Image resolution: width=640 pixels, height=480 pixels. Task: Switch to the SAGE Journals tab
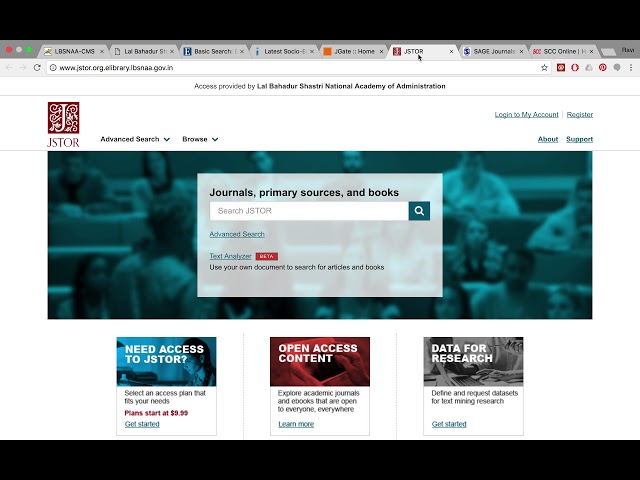[x=494, y=51]
